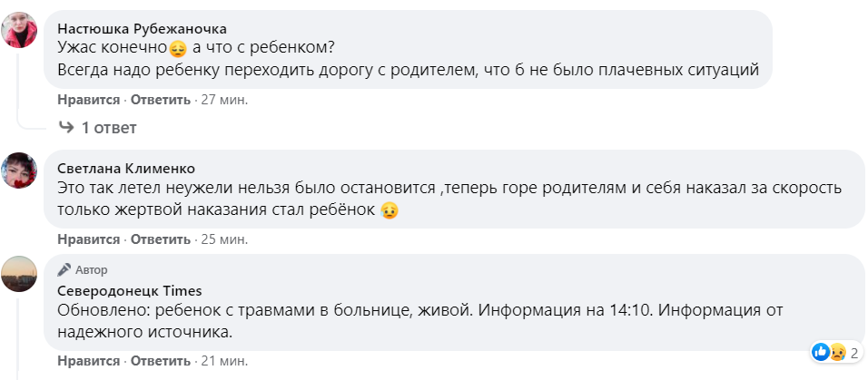
Task: Like Светлана Клименко's comment with Нравится
Action: [x=88, y=239]
